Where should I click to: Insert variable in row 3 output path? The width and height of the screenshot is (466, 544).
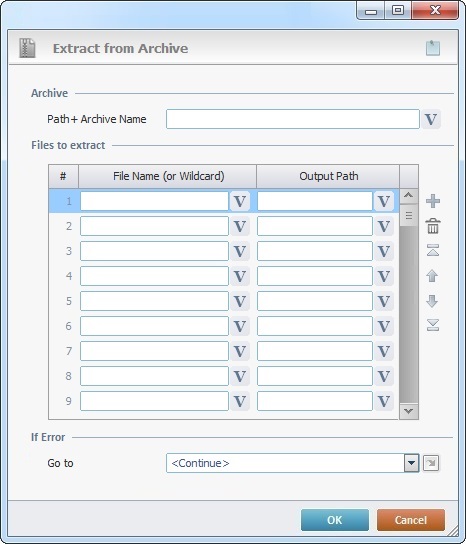[x=384, y=251]
